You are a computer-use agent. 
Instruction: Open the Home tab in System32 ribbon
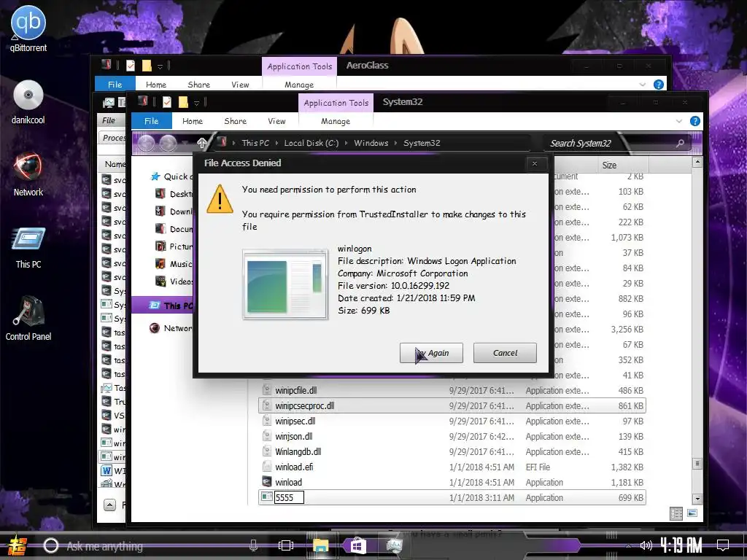click(x=193, y=121)
